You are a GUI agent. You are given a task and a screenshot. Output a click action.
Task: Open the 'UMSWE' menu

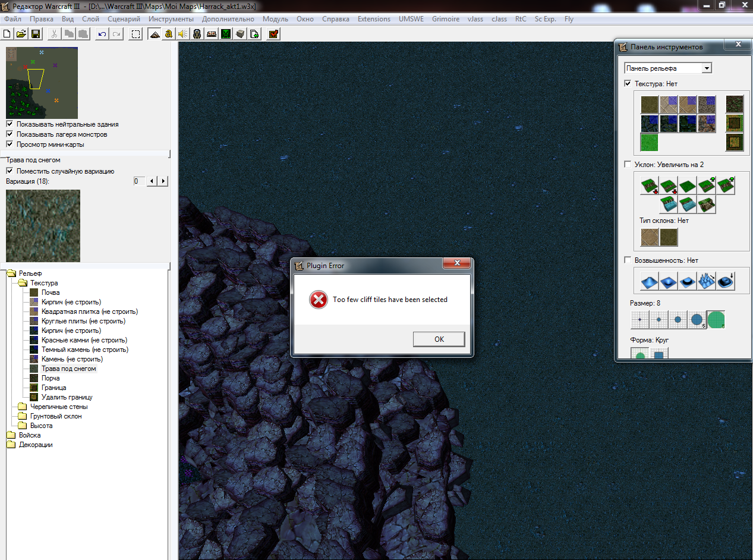tap(411, 19)
